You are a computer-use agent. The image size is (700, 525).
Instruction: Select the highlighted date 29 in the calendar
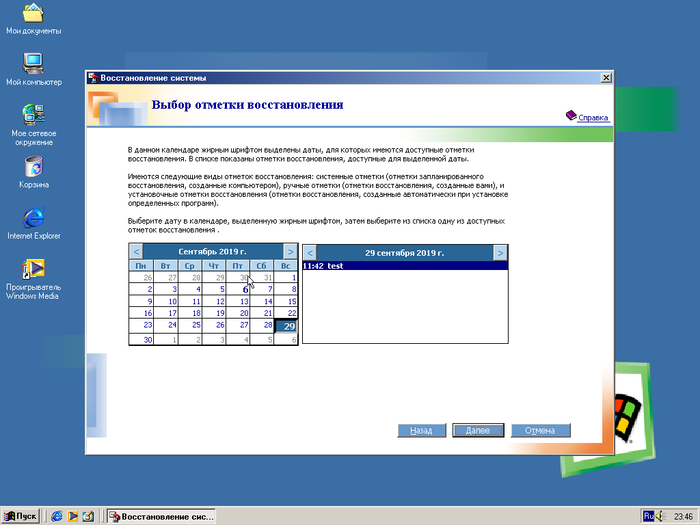coord(286,326)
